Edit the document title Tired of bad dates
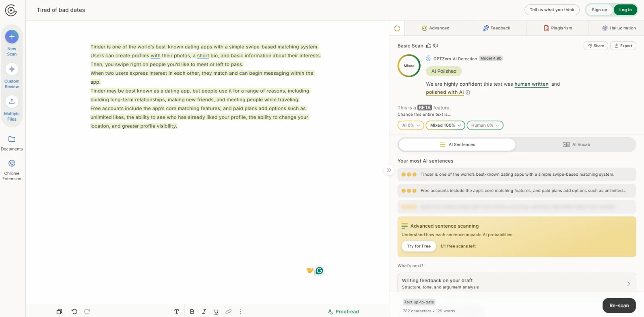 click(61, 10)
